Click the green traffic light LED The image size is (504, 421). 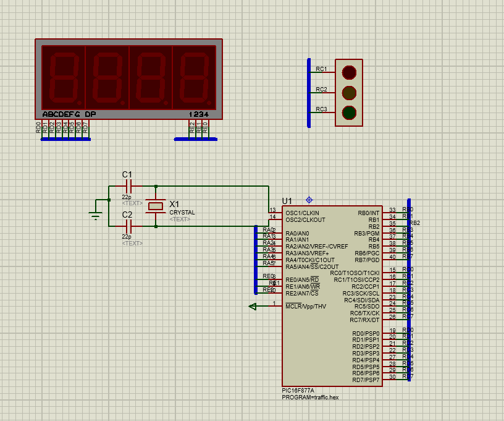(349, 113)
